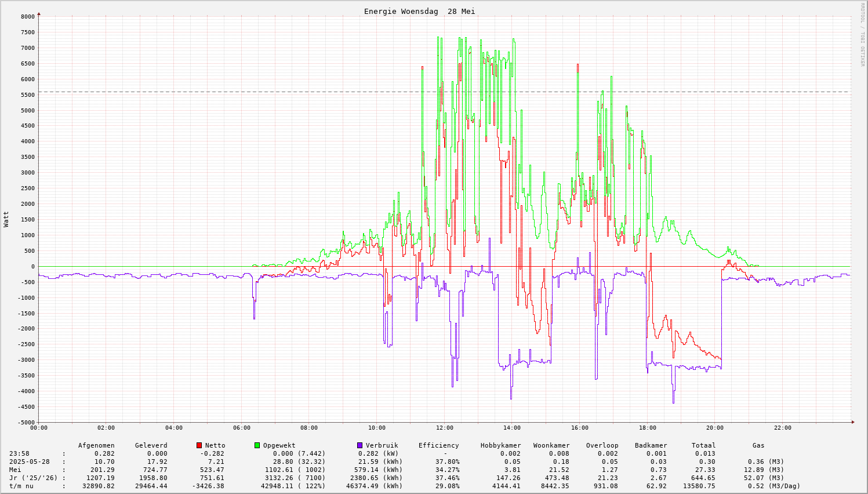Click the Woonkamer column header
868x494 pixels.
pos(551,445)
